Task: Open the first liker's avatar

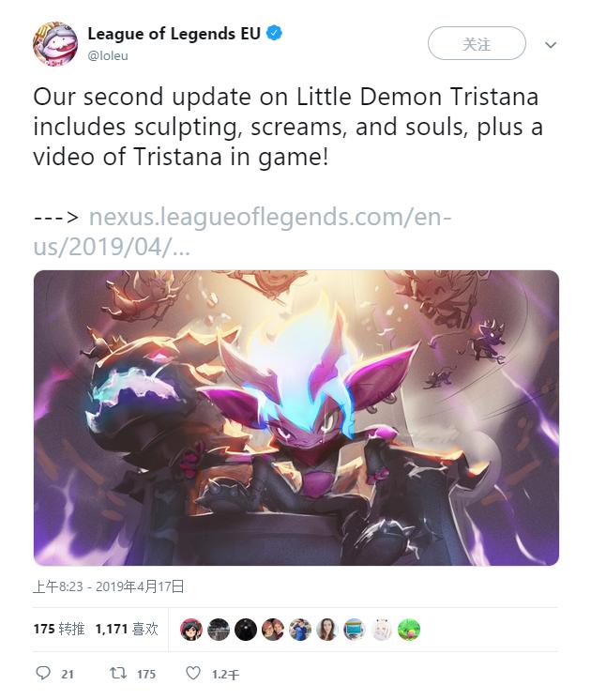Action: (x=191, y=630)
